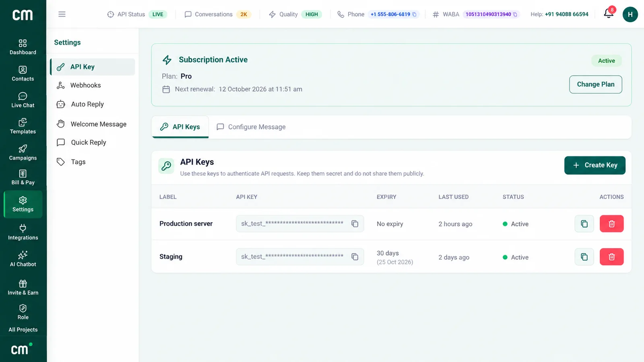Select API Key settings menu item

point(93,67)
